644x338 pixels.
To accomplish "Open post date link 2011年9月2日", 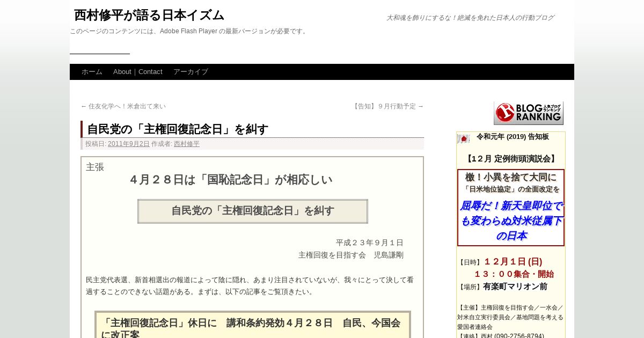I will pos(129,144).
